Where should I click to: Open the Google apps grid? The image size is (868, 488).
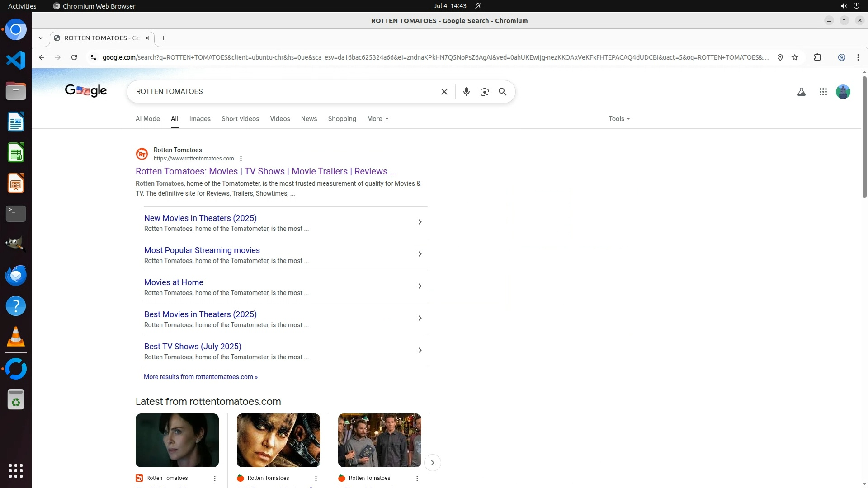[x=823, y=92]
